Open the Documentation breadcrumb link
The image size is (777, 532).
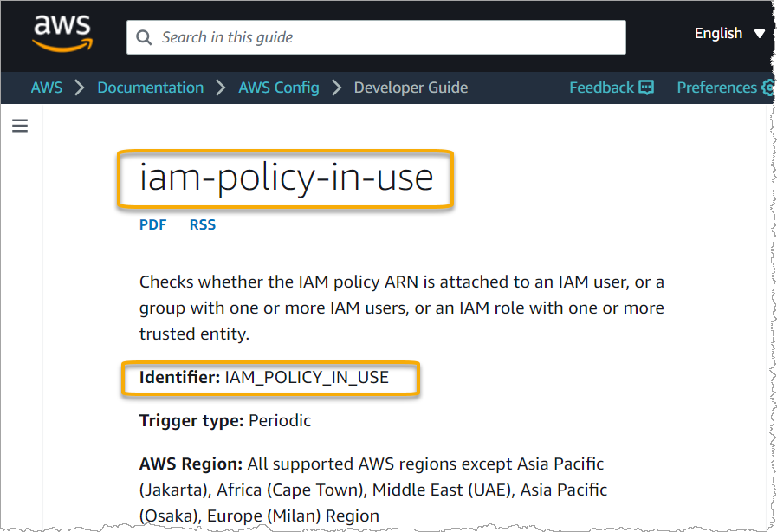150,88
